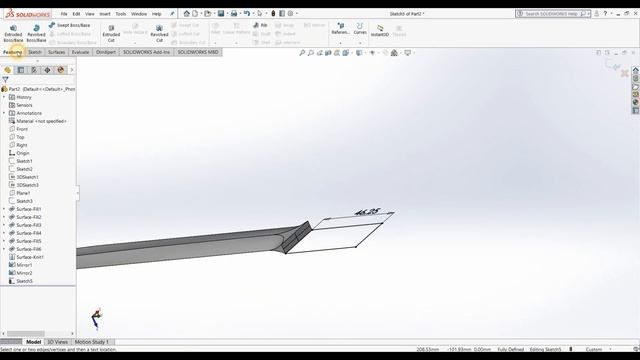This screenshot has height=360, width=640.
Task: Click the Extruded Cut tool
Action: [x=111, y=33]
